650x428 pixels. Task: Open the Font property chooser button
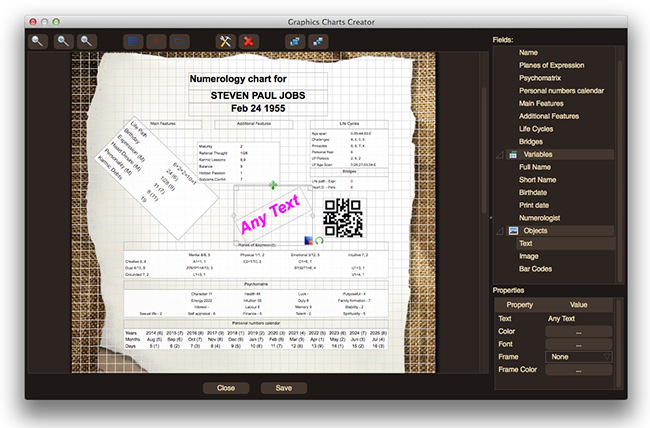click(x=578, y=344)
